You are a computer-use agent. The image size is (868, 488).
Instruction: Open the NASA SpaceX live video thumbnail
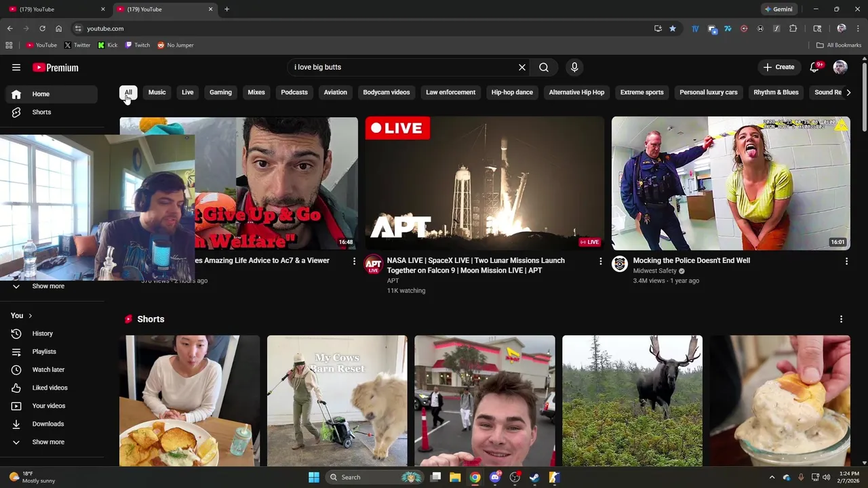(484, 183)
